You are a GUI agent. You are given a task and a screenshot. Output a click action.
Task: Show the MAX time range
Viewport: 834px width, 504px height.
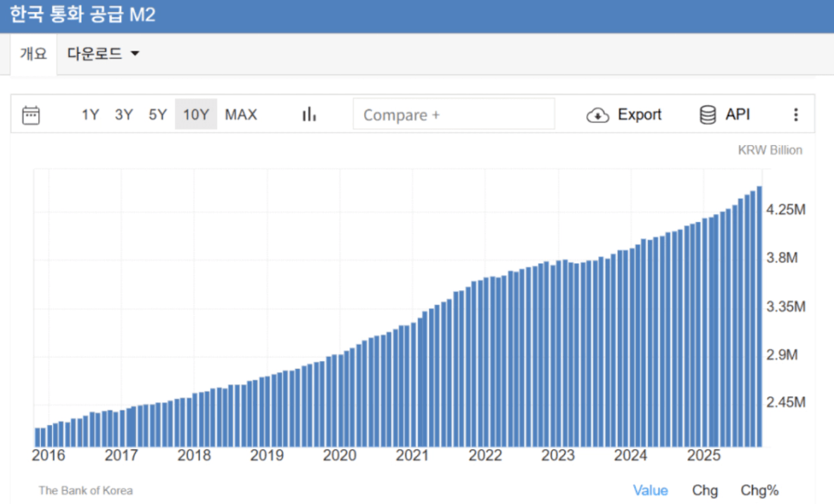(x=241, y=115)
